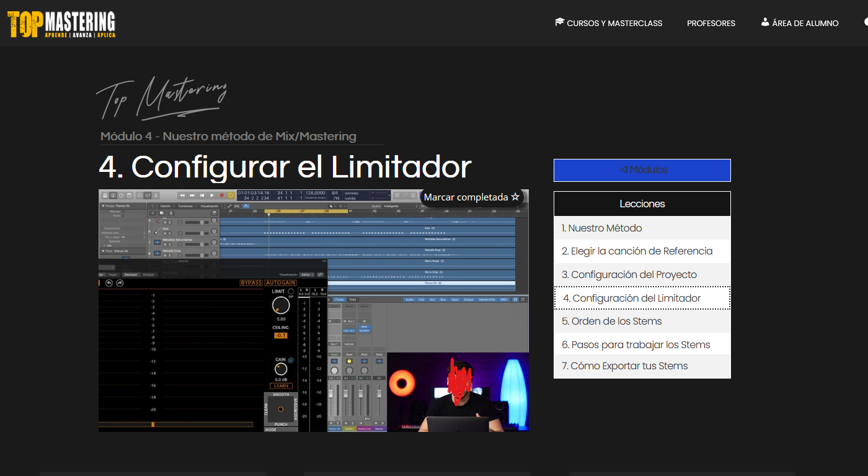This screenshot has height=476, width=868.
Task: Click the yellow cycle range in the timeline ruler
Action: tap(308, 212)
